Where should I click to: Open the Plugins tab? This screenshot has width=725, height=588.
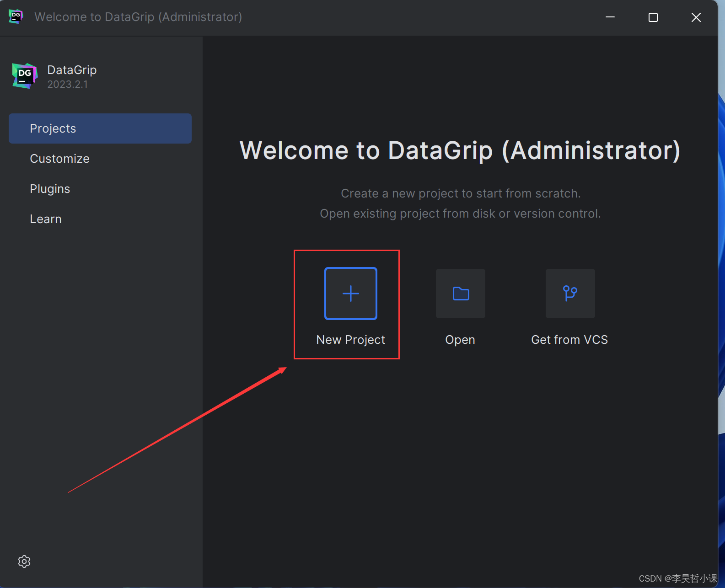100,189
